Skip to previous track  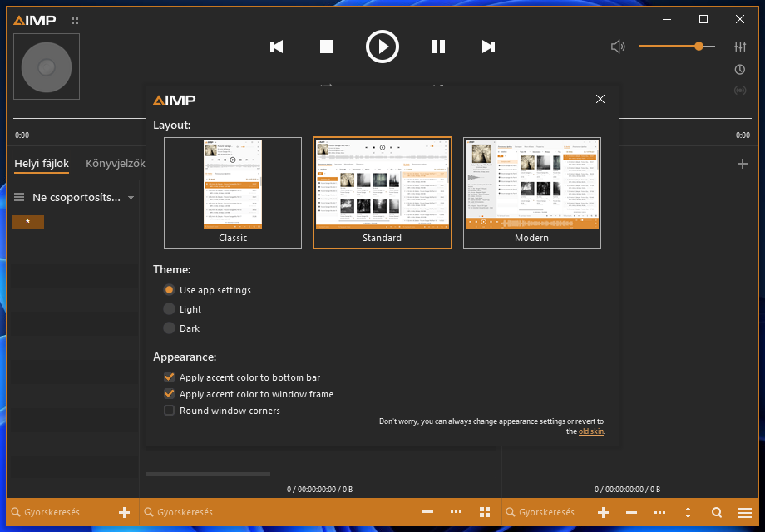coord(277,47)
